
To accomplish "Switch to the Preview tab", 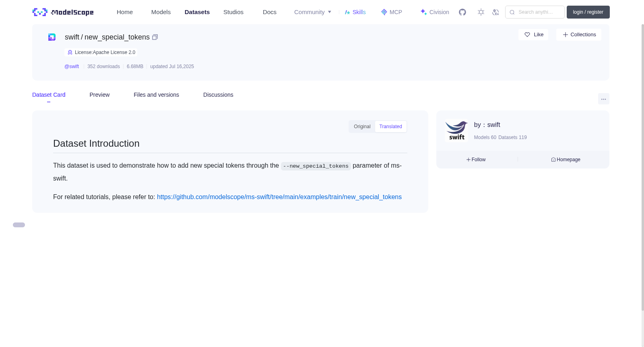I will [99, 95].
